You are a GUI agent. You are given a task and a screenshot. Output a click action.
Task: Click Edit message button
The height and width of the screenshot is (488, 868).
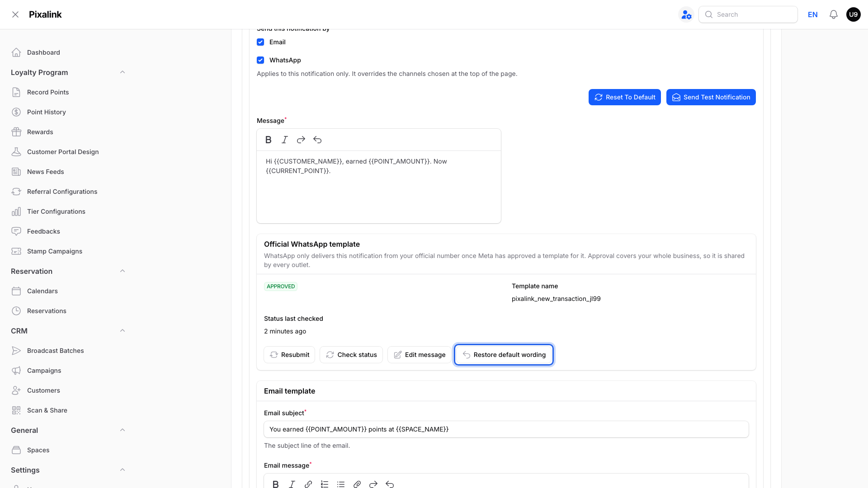(420, 355)
